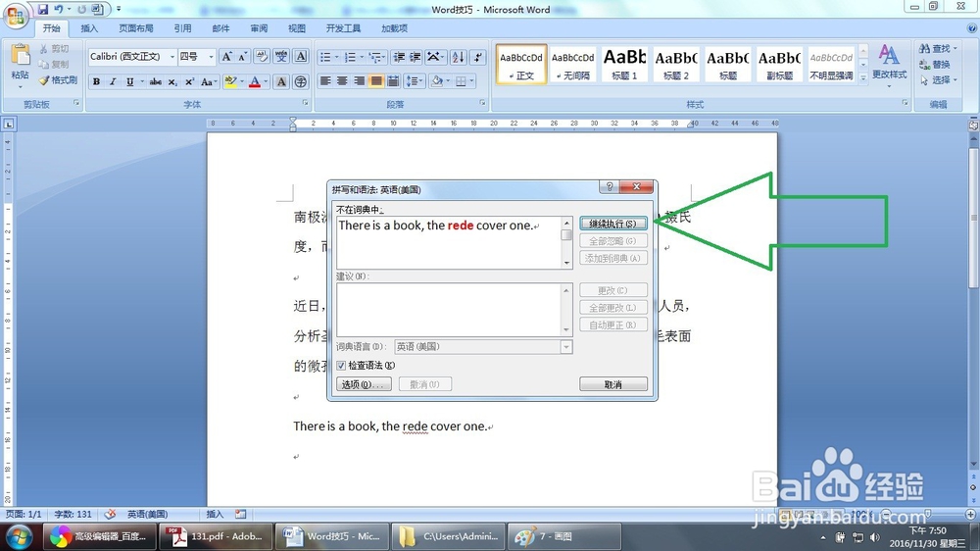Viewport: 980px width, 551px height.
Task: Click the Sort A-Z icon
Action: tap(458, 57)
